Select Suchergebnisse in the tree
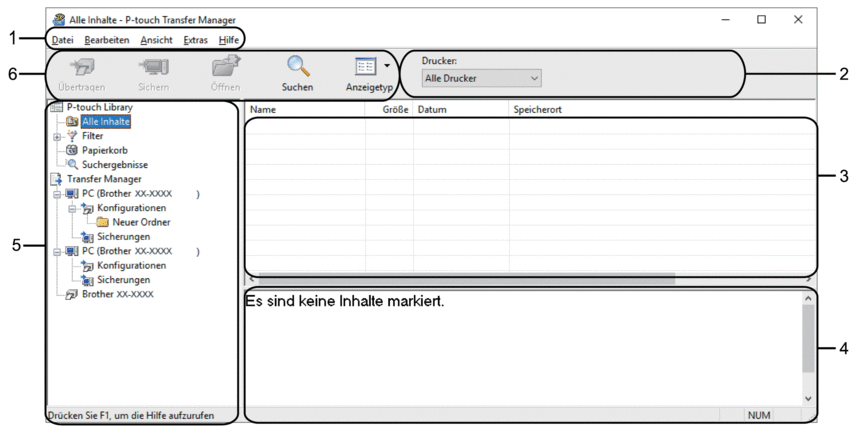Screen dimensions: 861x433 pyautogui.click(x=115, y=165)
